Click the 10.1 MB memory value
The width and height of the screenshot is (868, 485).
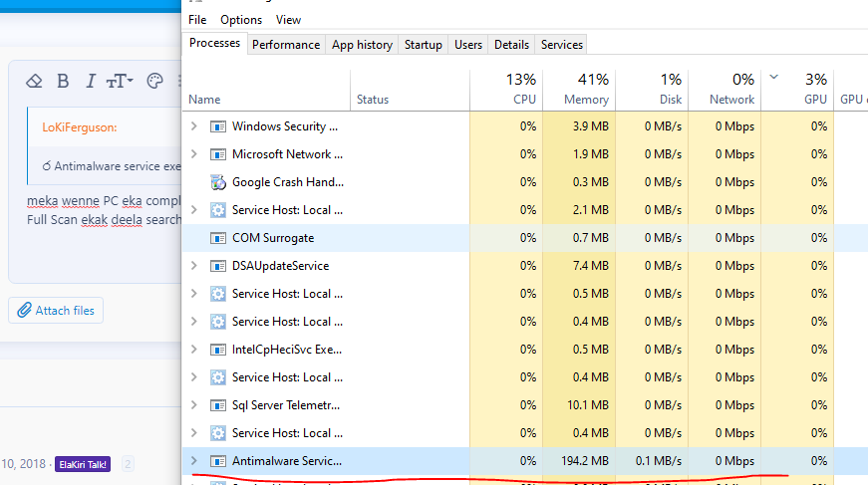tap(588, 404)
